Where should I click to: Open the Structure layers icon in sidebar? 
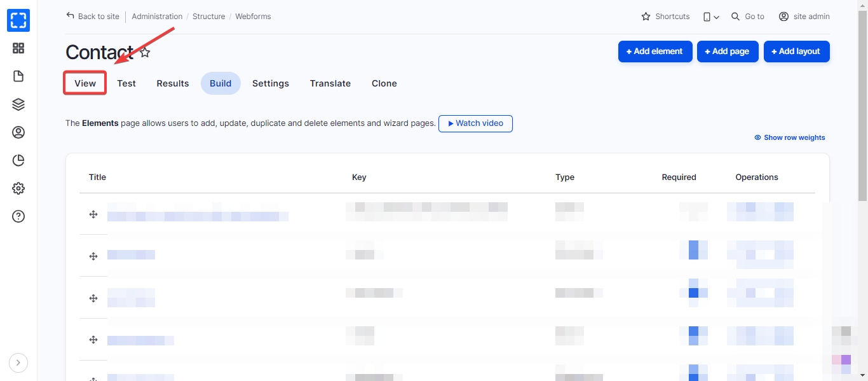[18, 104]
